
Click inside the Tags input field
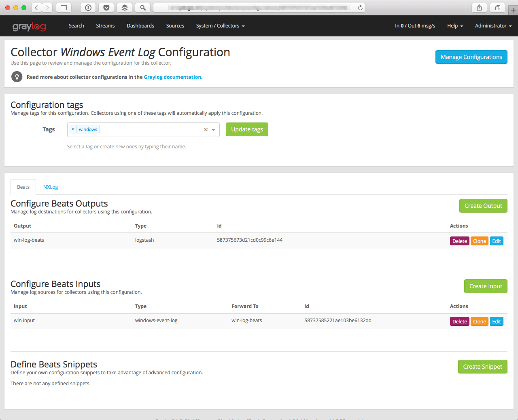[x=150, y=130]
